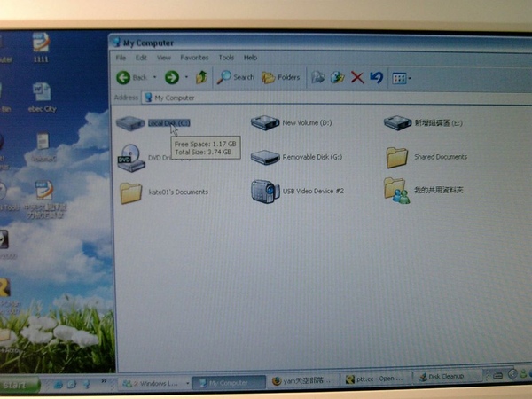Select the USB Video Device #2 icon
This screenshot has height=399, width=532.
(x=265, y=192)
